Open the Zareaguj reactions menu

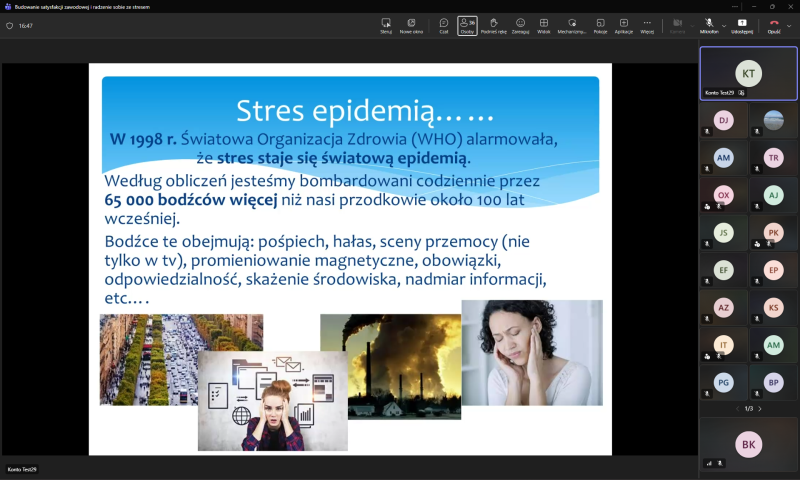tap(520, 25)
